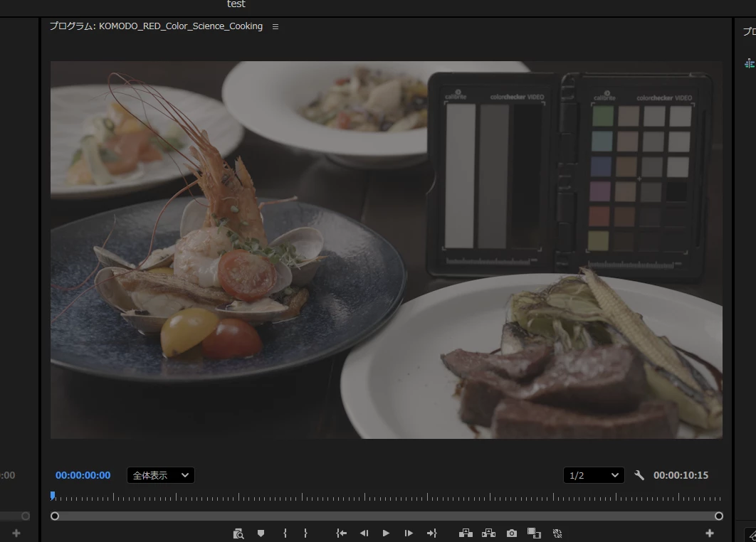
Task: Mark Out point with the right brace
Action: click(x=305, y=533)
